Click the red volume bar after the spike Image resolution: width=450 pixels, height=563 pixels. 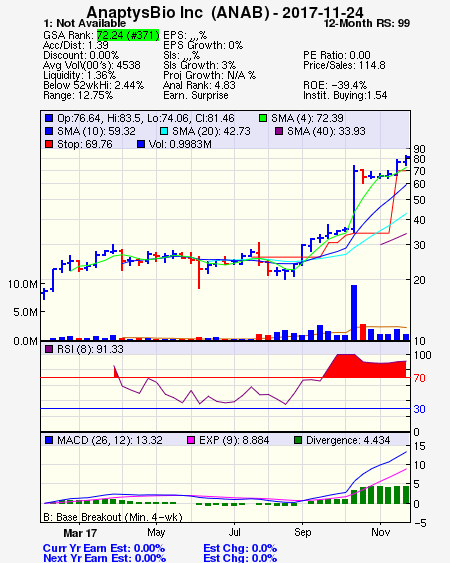(363, 332)
